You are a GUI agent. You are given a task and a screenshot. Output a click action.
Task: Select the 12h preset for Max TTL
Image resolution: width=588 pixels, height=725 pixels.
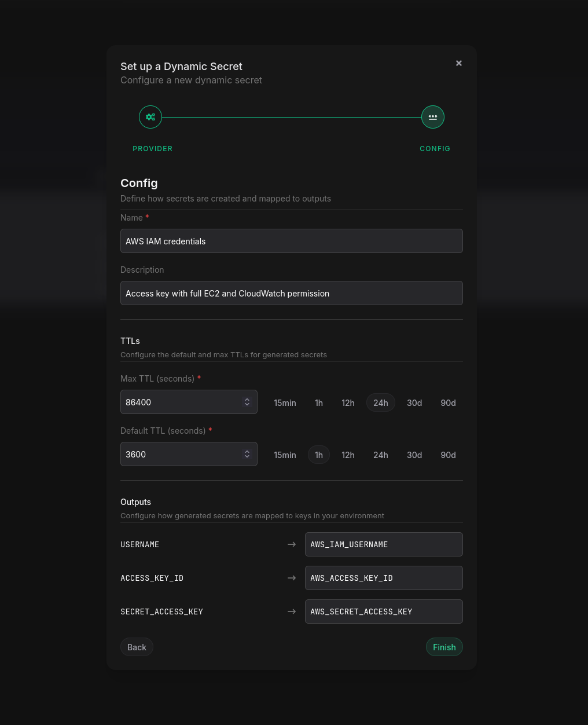tap(348, 402)
